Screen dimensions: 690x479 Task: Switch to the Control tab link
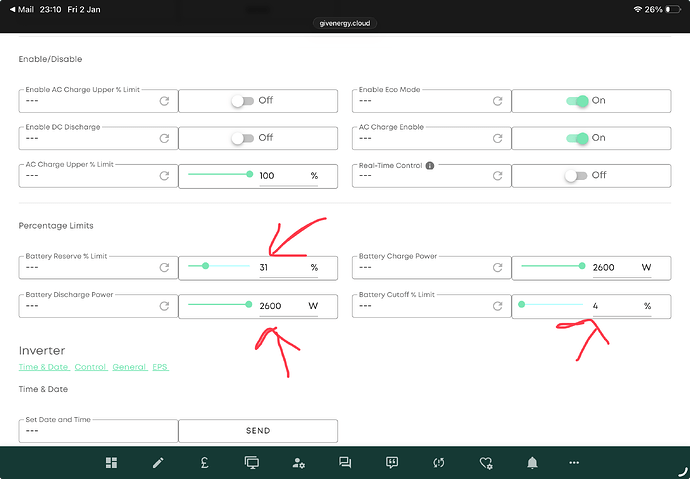coord(90,368)
